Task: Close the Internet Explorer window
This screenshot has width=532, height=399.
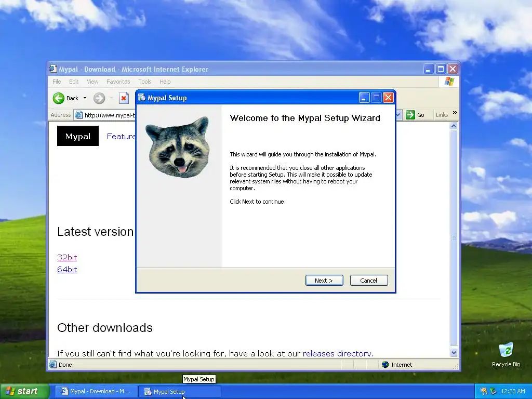Action: [x=453, y=69]
